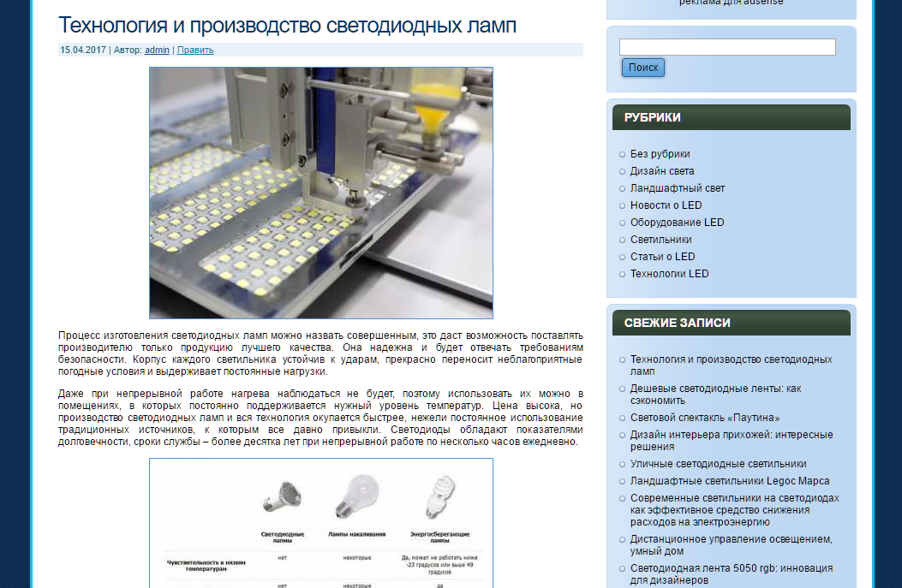Open recent post Дешевые светодиодные ленты

(x=715, y=395)
